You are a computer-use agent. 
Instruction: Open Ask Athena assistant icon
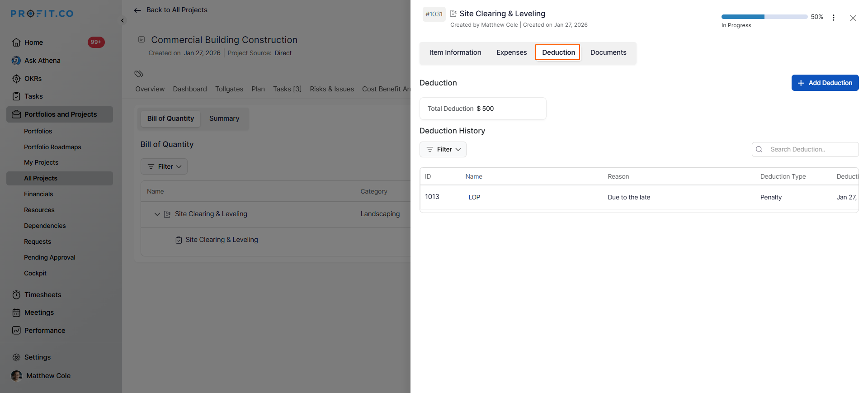[x=16, y=61]
